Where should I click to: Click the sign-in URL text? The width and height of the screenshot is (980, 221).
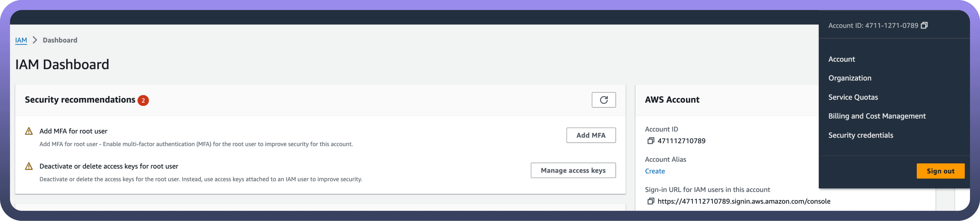click(743, 201)
